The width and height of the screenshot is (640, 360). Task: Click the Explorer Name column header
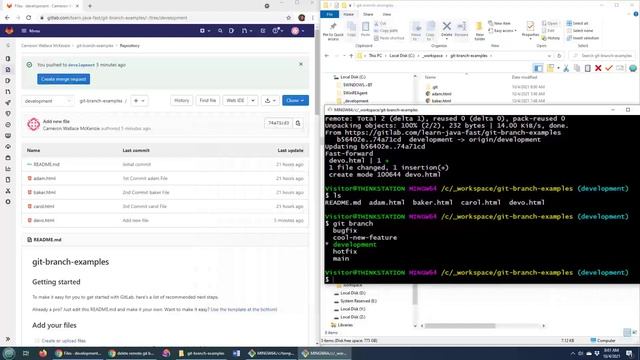coord(430,77)
